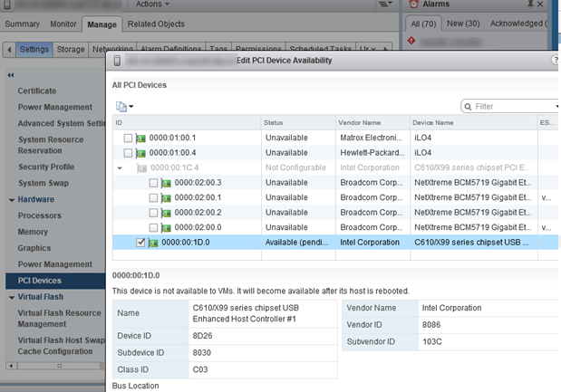Open the Security Profile link in the sidebar

click(46, 167)
